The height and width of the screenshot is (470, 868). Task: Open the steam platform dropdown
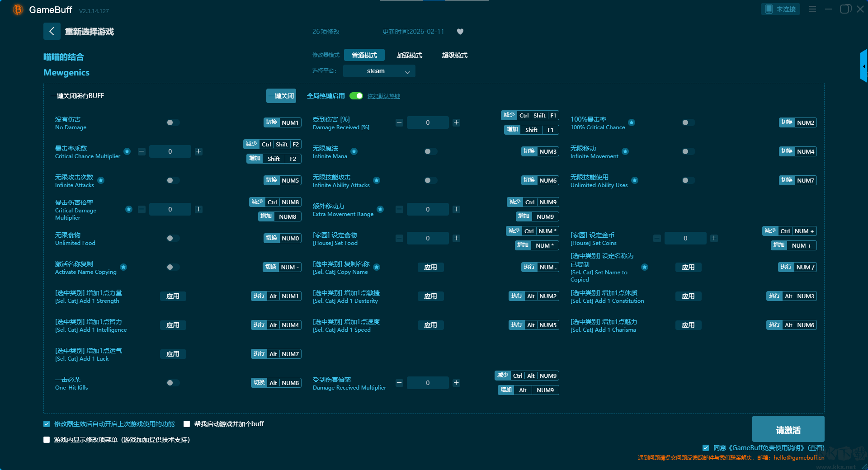(379, 71)
